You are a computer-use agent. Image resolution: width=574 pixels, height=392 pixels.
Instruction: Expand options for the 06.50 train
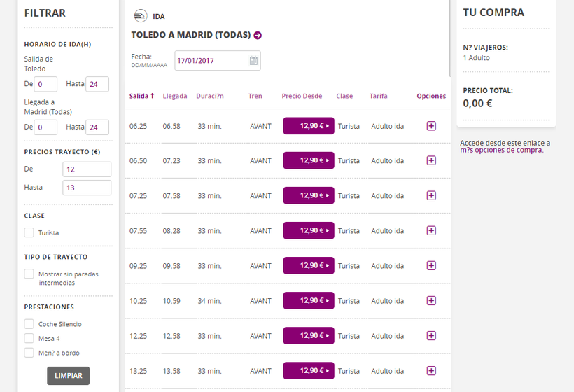(x=431, y=160)
